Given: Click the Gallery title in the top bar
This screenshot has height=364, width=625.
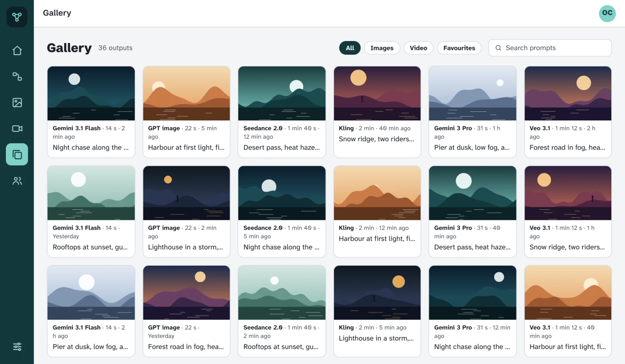Looking at the screenshot, I should pos(57,13).
